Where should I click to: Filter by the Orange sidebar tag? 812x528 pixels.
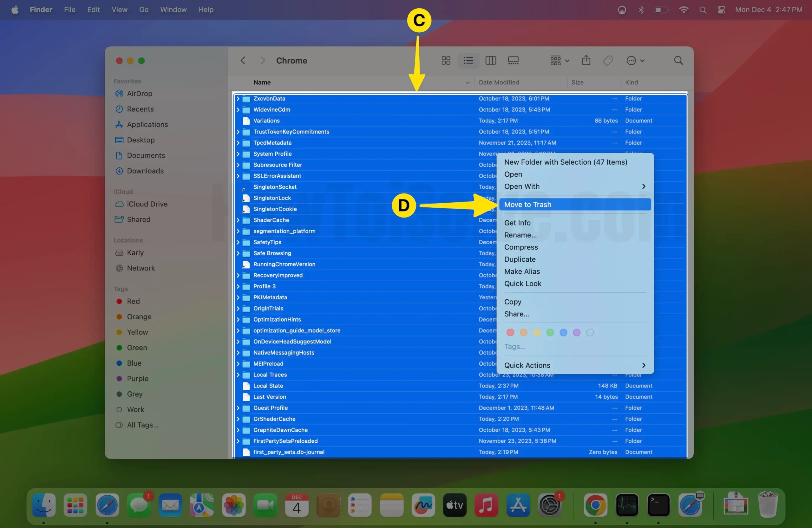(x=134, y=317)
